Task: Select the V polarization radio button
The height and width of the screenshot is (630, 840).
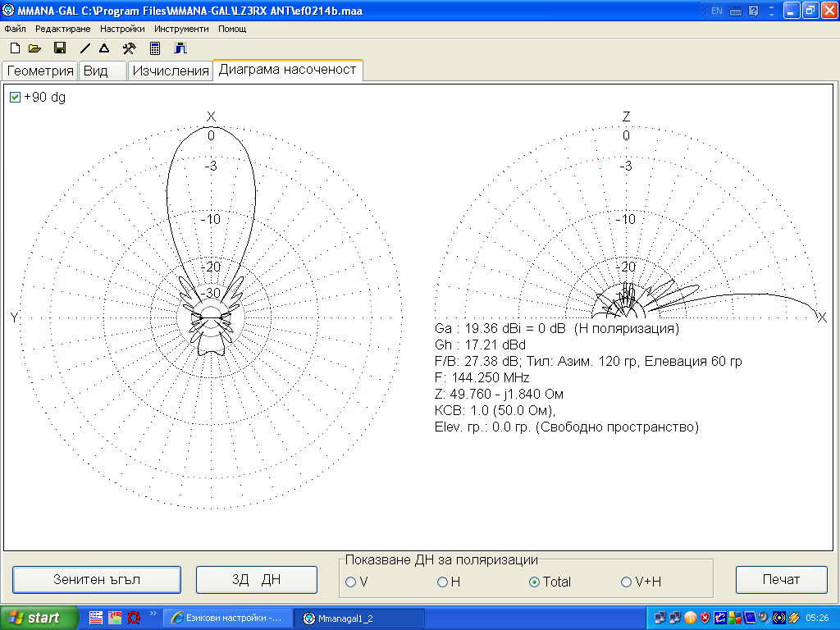Action: tap(350, 582)
